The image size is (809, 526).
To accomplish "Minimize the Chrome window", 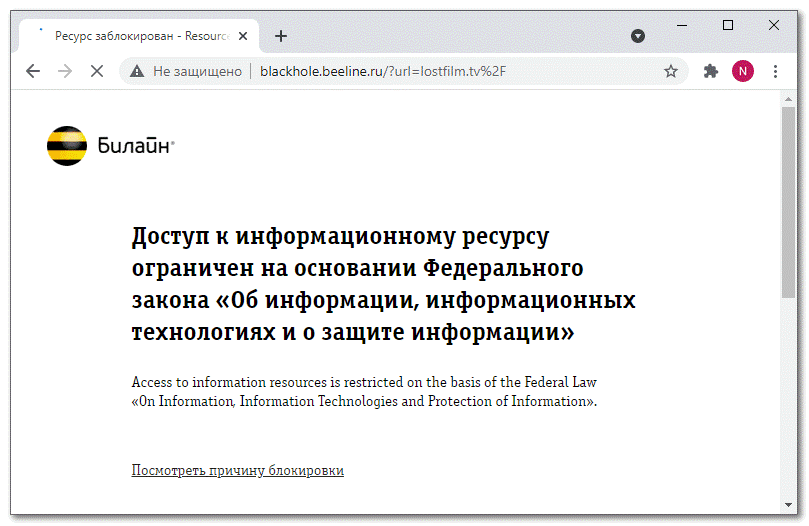I will pos(682,24).
